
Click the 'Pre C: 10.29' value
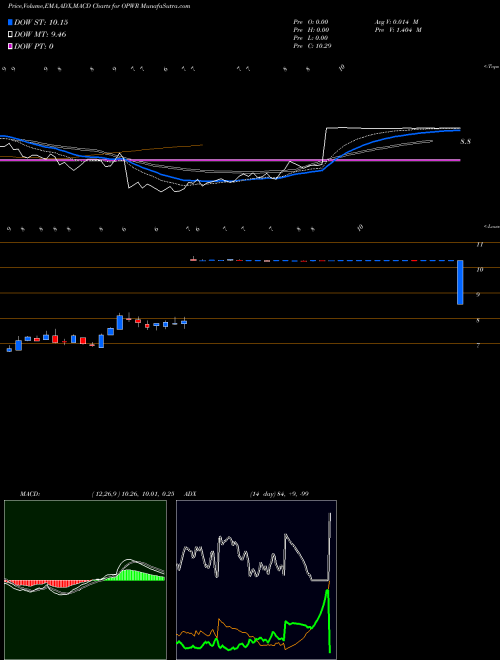(312, 46)
